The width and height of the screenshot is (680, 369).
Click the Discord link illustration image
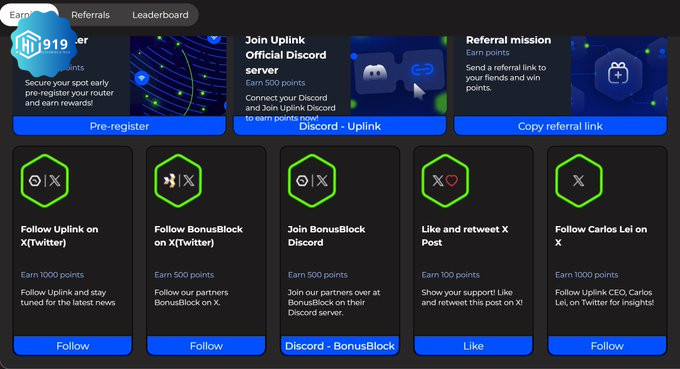pos(398,76)
